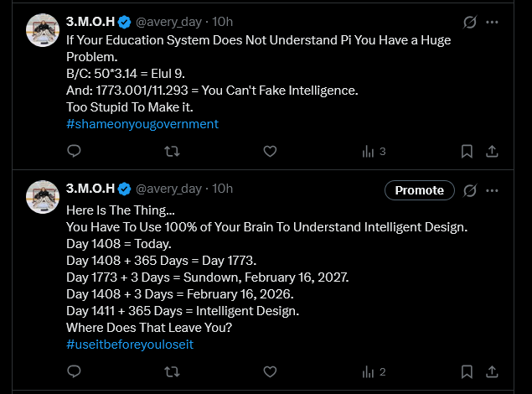Bookmark the Pi education tweet
532x394 pixels.
pos(467,152)
